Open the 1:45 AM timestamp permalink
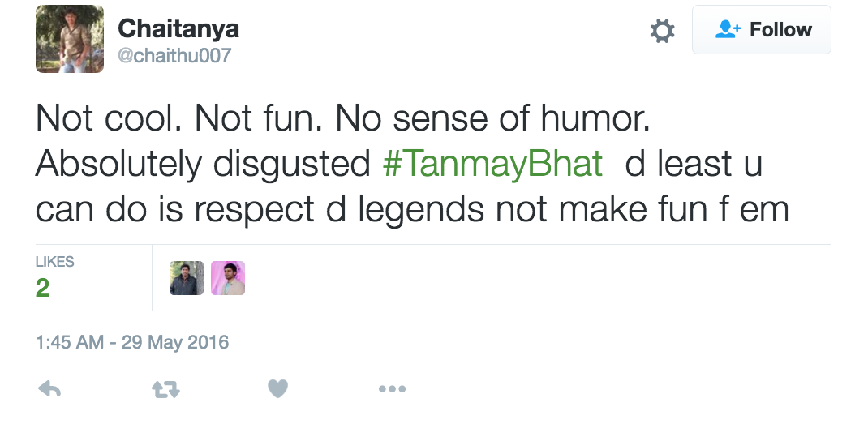The height and width of the screenshot is (424, 868). 70,342
